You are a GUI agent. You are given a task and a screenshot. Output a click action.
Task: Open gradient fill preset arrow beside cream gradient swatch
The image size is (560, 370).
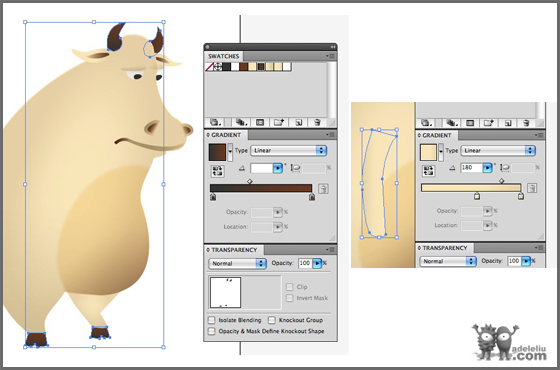[441, 152]
